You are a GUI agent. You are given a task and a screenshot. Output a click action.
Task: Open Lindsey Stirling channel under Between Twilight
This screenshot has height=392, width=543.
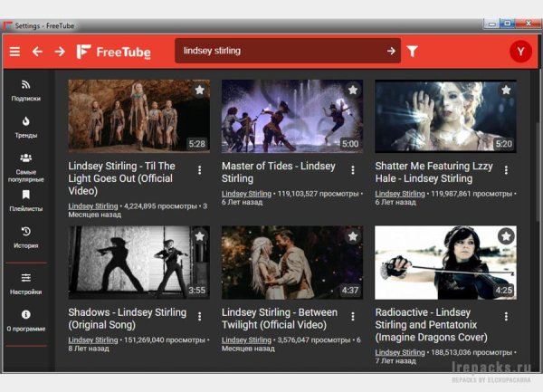[246, 340]
